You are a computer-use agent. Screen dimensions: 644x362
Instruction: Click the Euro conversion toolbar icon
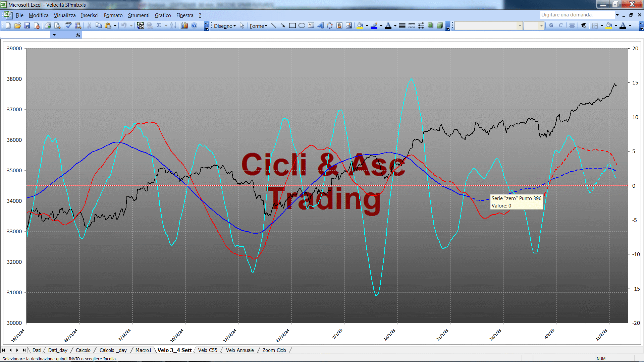tap(141, 25)
